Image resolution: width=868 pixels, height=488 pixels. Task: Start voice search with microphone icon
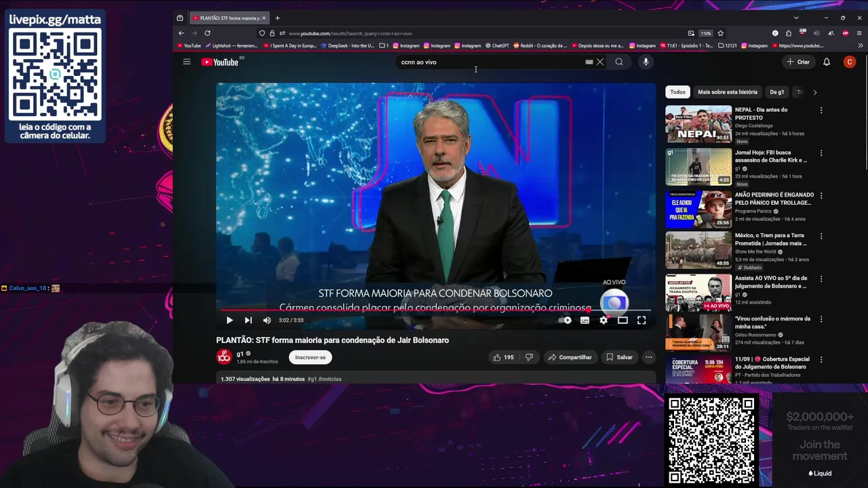(646, 62)
